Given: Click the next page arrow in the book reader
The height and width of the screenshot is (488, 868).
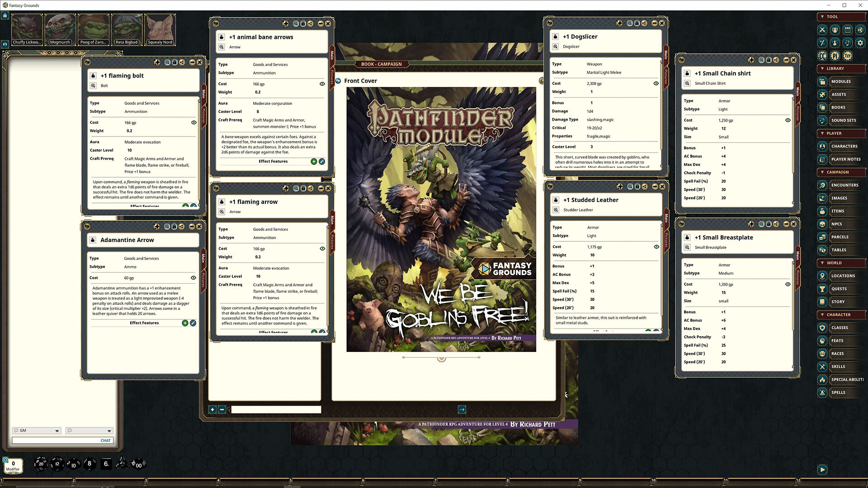Looking at the screenshot, I should (462, 409).
